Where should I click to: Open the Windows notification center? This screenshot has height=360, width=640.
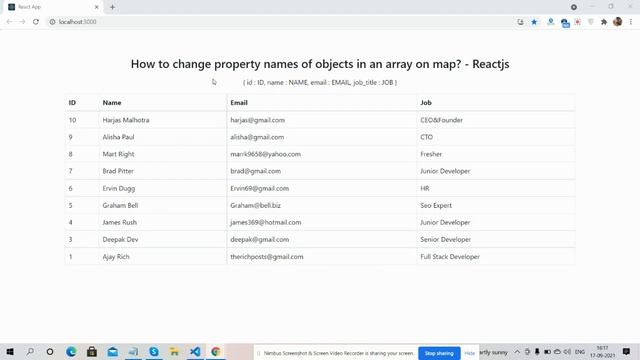[x=626, y=351]
